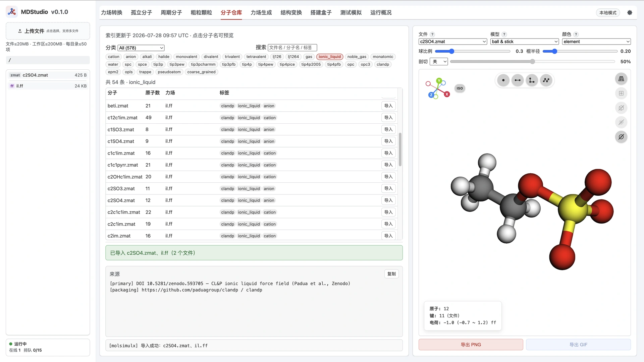Click the MDStudio logo icon
The width and height of the screenshot is (644, 362).
12,12
